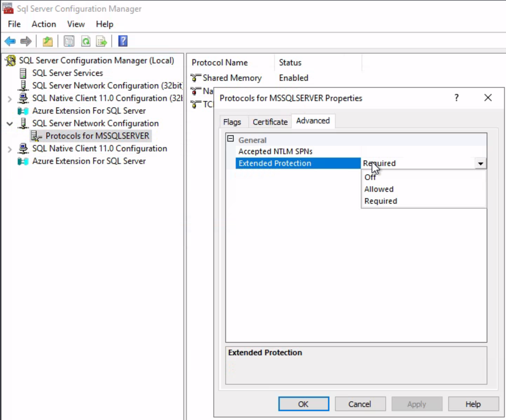This screenshot has height=420, width=506.
Task: Open the File menu
Action: click(14, 24)
